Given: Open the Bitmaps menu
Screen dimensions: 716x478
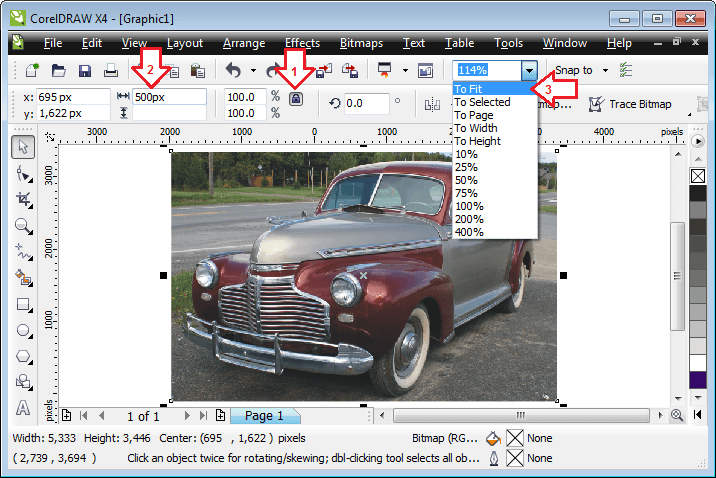Looking at the screenshot, I should [x=360, y=43].
